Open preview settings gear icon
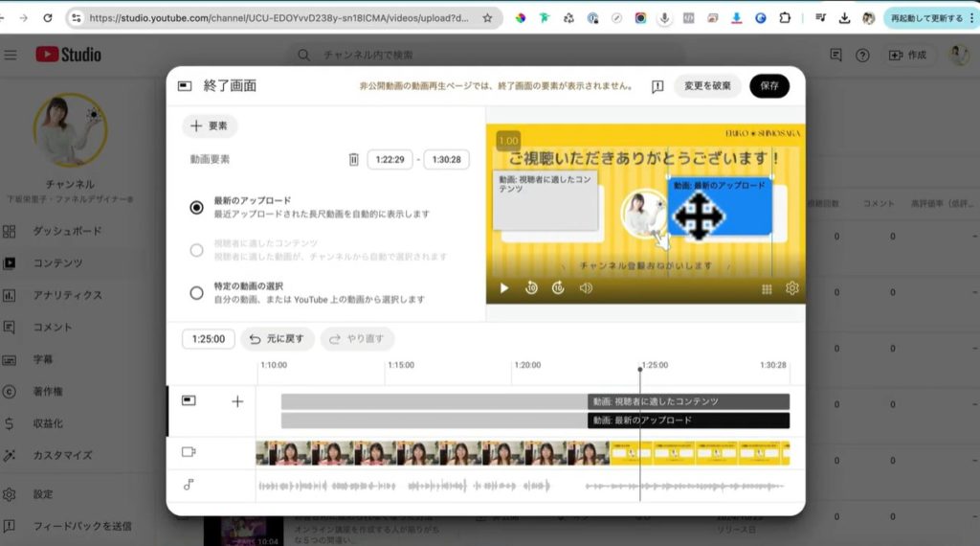The width and height of the screenshot is (980, 546). (x=792, y=287)
